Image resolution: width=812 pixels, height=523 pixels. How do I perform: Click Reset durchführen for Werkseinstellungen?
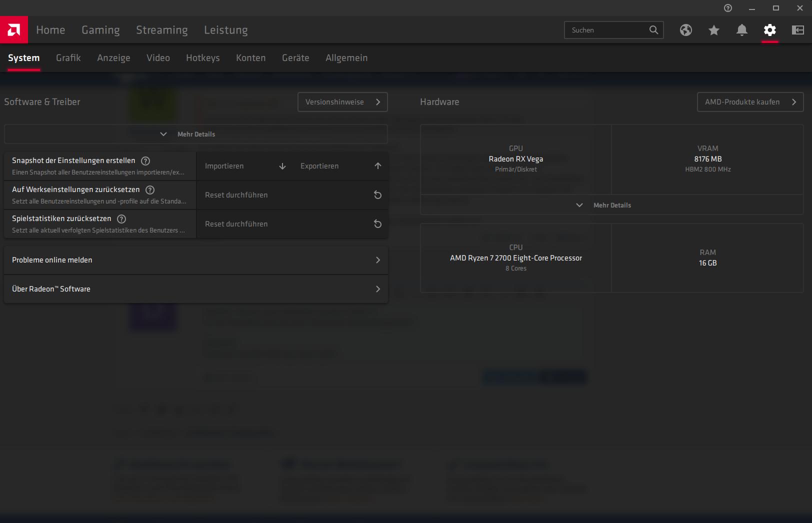click(x=292, y=195)
